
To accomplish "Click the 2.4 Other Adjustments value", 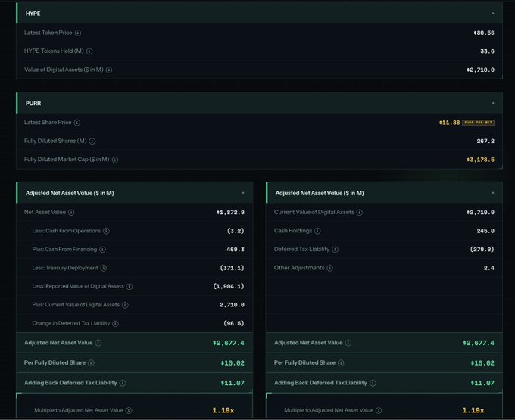I will pos(489,268).
